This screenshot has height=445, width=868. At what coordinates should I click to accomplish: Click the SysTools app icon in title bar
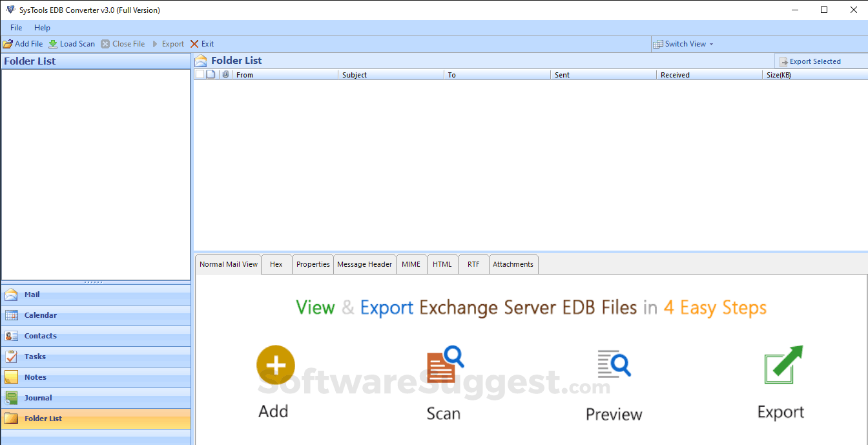point(10,10)
